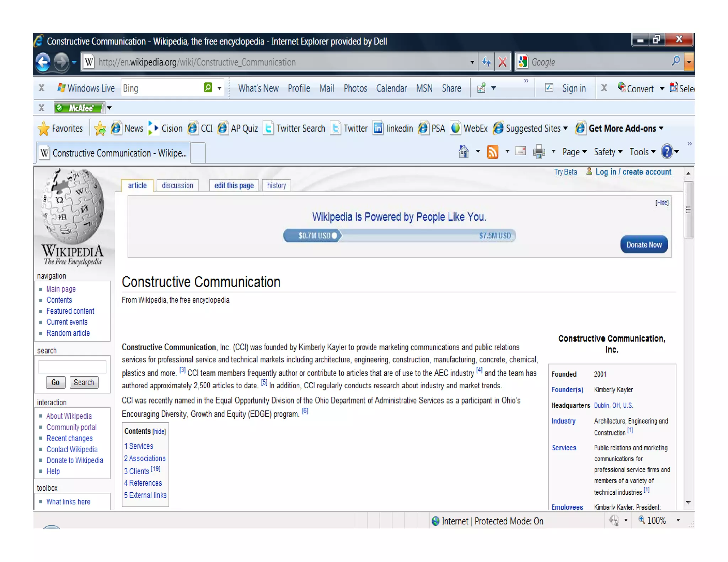The image size is (728, 562).
Task: Open the zoom level 100% dropdown
Action: tap(678, 520)
